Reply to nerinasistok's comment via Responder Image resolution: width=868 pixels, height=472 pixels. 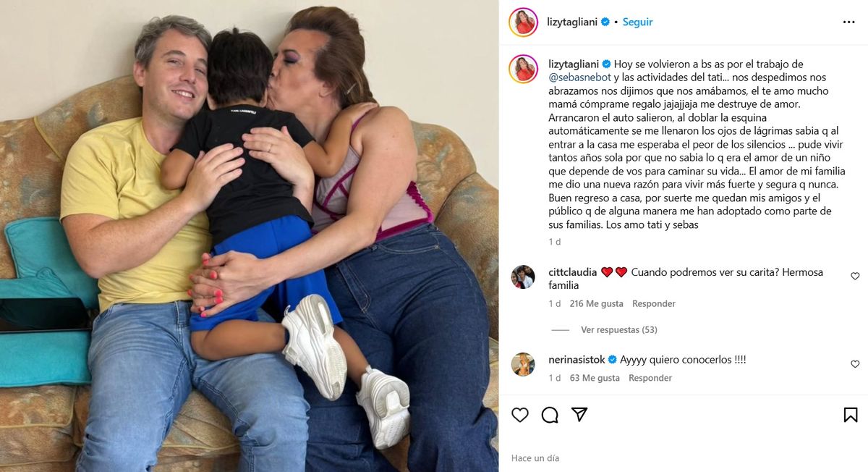click(650, 379)
